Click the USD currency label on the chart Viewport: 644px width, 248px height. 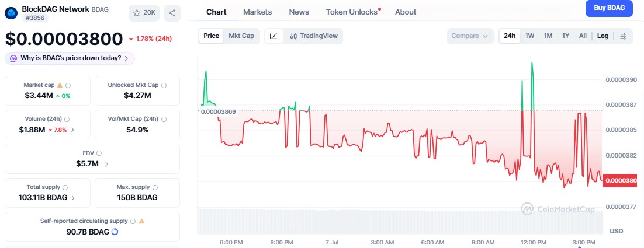(x=616, y=231)
